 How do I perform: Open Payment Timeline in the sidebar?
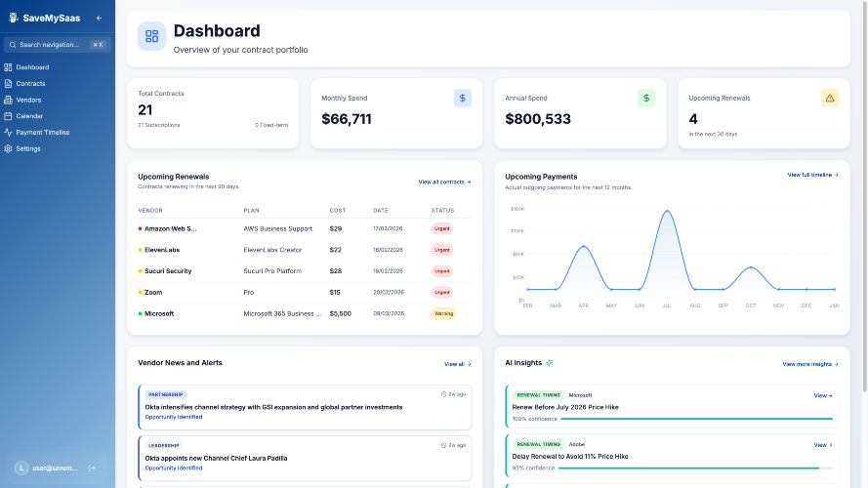point(42,132)
